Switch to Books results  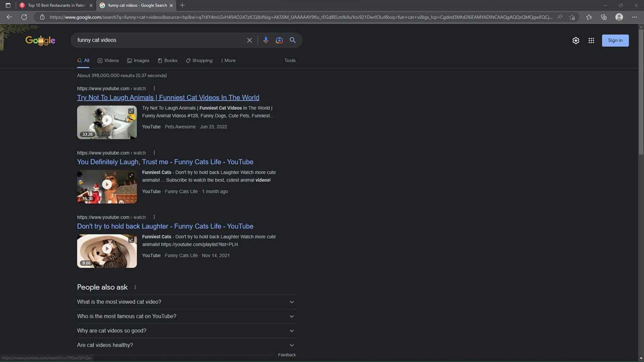(x=167, y=60)
